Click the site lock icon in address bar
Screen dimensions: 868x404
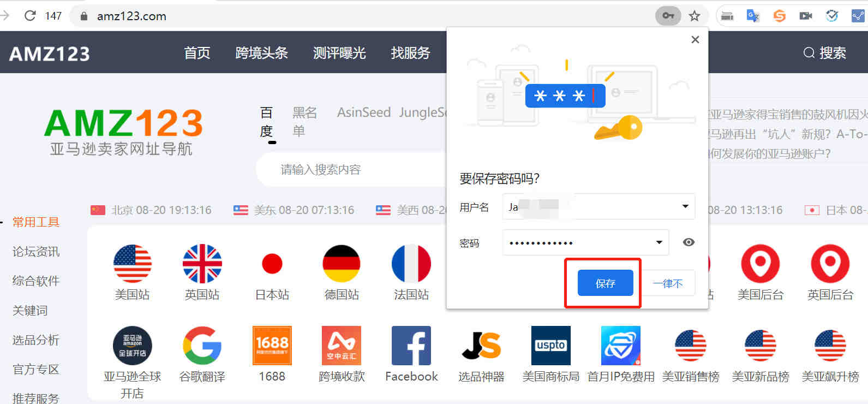[x=83, y=16]
